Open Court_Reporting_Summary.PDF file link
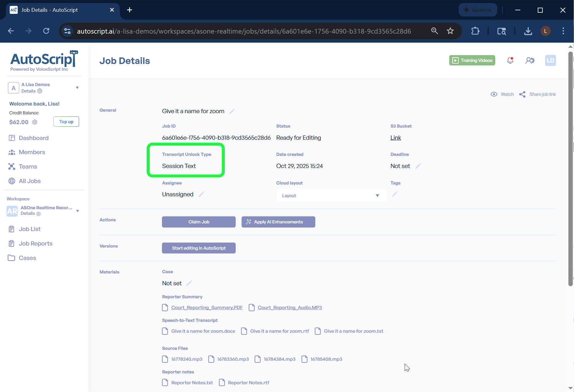 [207, 307]
